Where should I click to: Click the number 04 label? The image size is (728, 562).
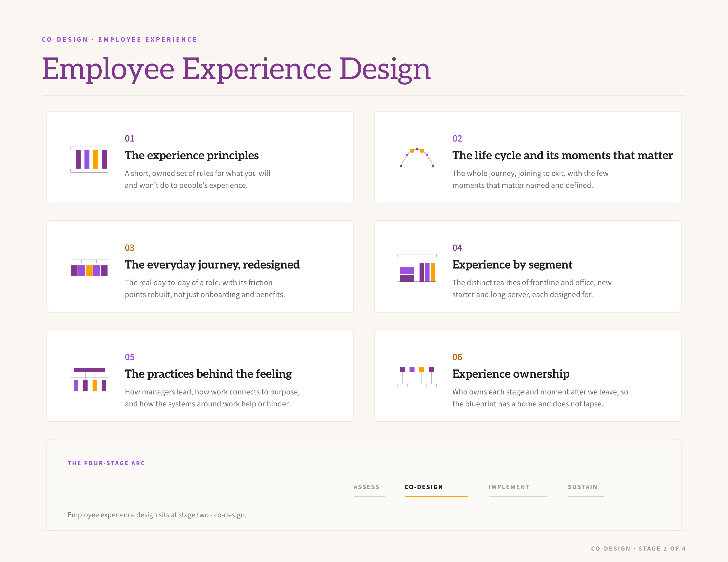click(x=457, y=248)
